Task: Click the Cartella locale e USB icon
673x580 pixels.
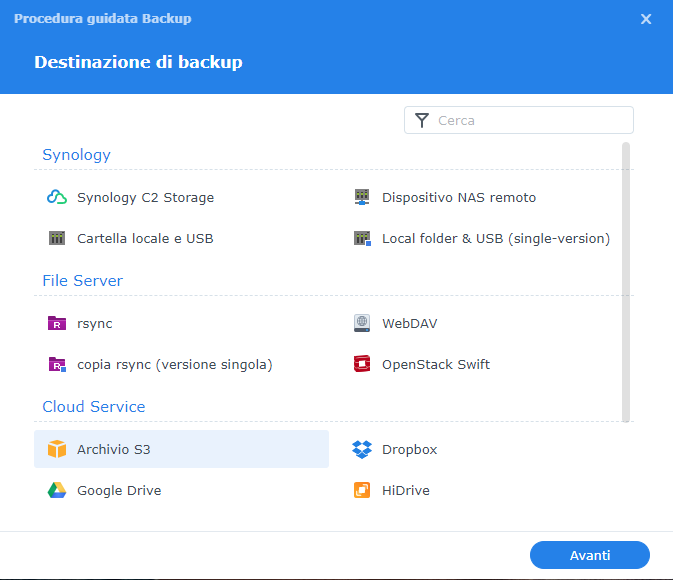Action: coord(57,238)
